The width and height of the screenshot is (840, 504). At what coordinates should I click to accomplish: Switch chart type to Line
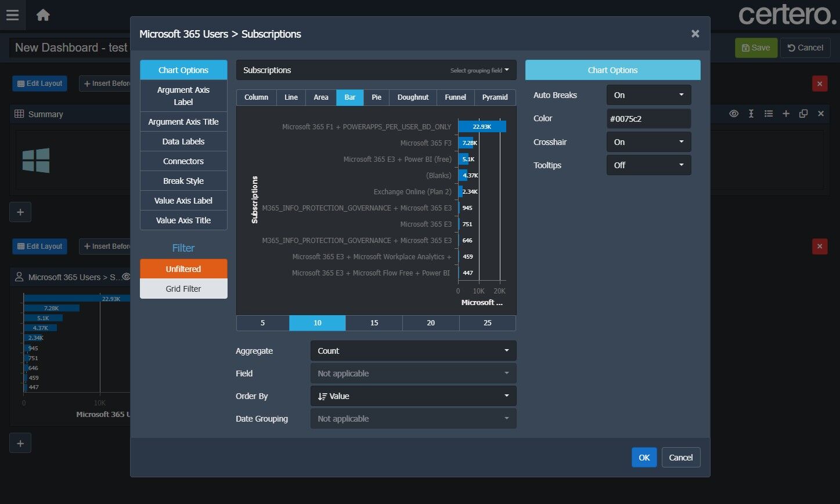point(291,97)
